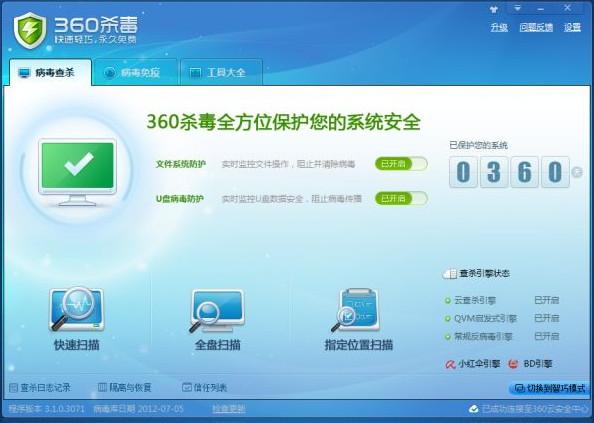Open the 隔离与恢复 quarantine area
Screen dimensions: 594x423
pyautogui.click(x=125, y=387)
